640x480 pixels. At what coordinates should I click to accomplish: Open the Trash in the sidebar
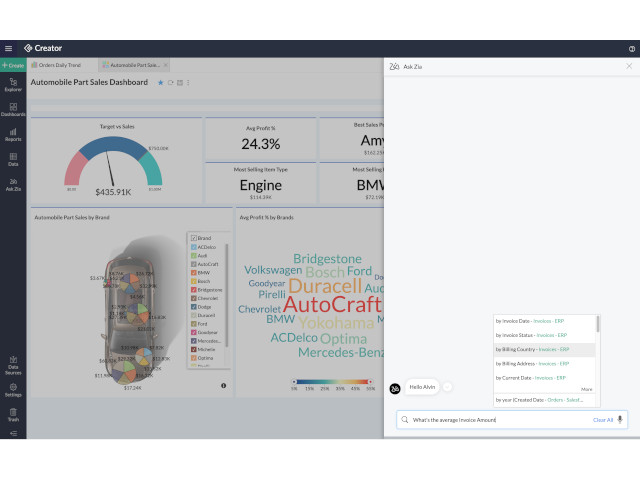tap(13, 414)
